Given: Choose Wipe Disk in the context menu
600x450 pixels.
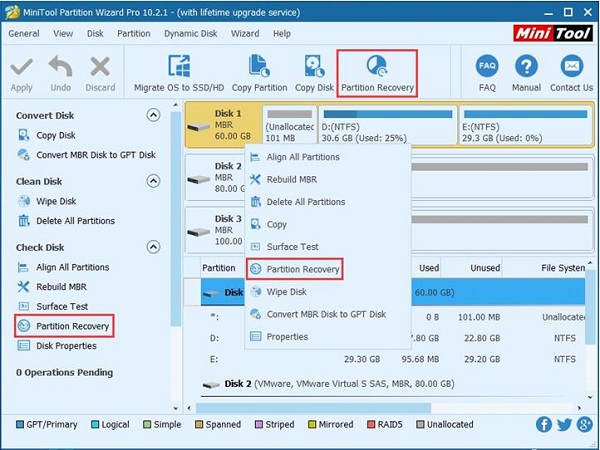Looking at the screenshot, I should 328,292.
